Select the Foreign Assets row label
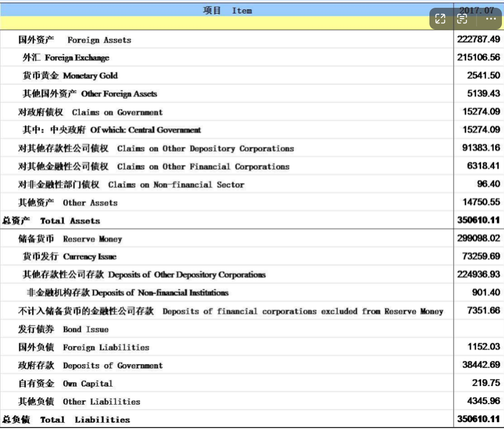 [75, 40]
